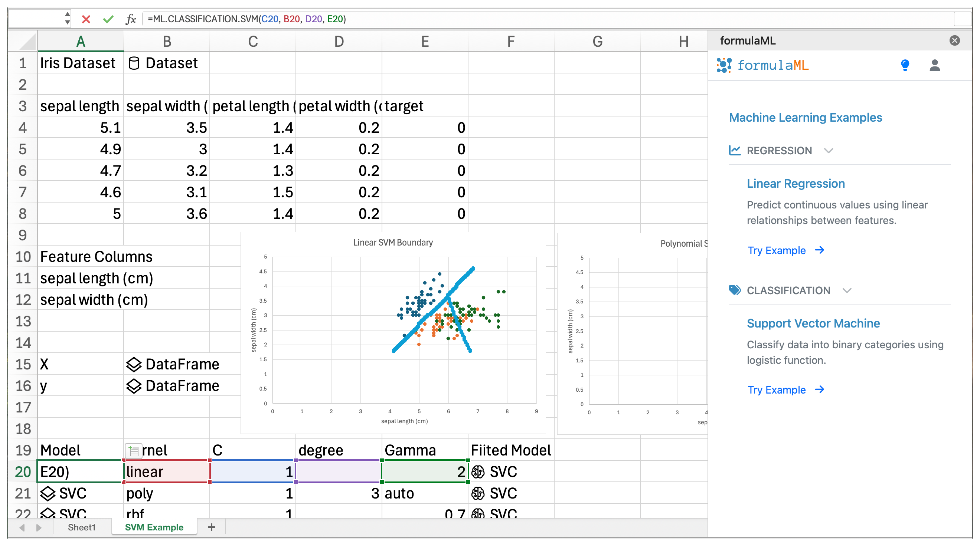Select the SVM Example sheet tab
The width and height of the screenshot is (980, 546).
point(154,527)
